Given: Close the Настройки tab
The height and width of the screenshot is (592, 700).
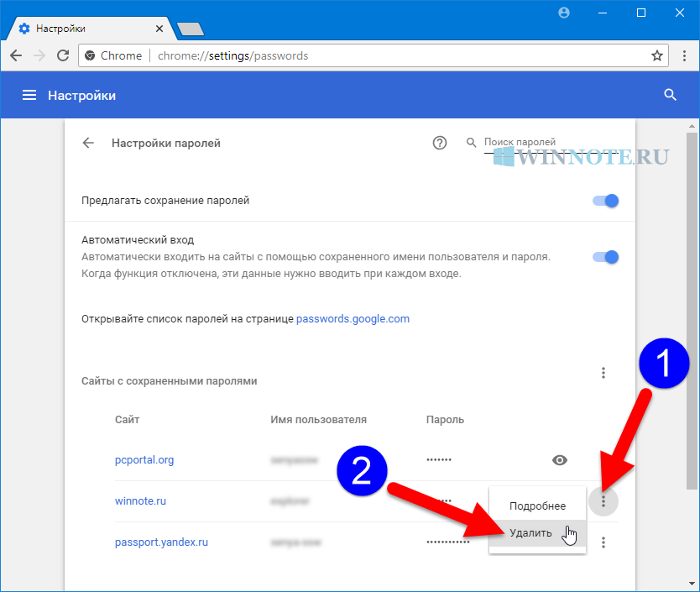Looking at the screenshot, I should click(x=159, y=29).
